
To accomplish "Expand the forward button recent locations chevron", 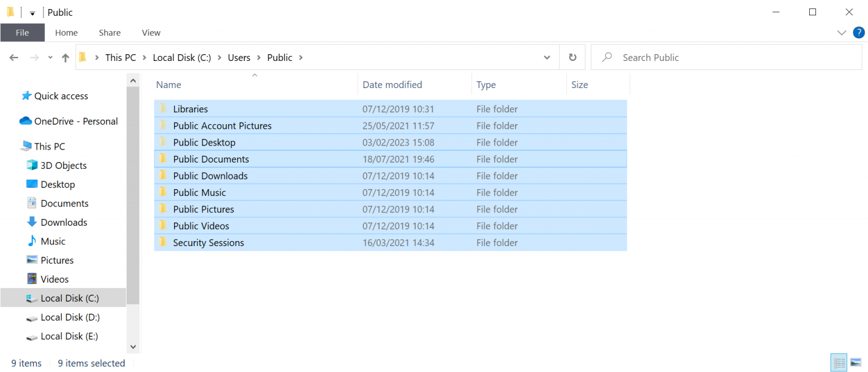I will tap(50, 57).
